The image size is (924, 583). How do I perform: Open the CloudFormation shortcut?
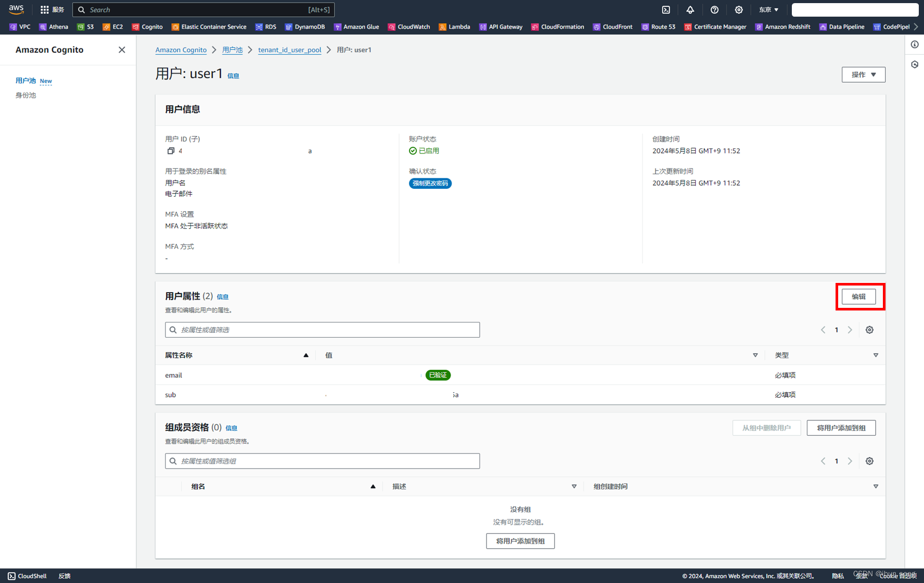click(558, 27)
